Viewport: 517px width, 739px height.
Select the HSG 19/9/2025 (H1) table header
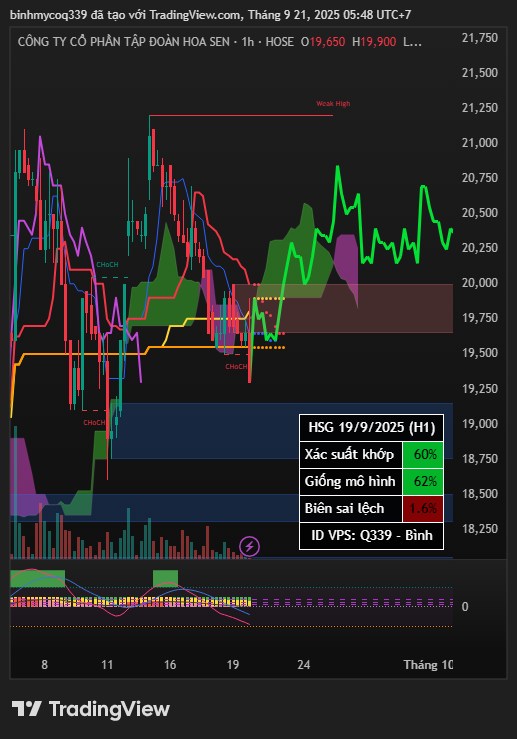(x=371, y=427)
